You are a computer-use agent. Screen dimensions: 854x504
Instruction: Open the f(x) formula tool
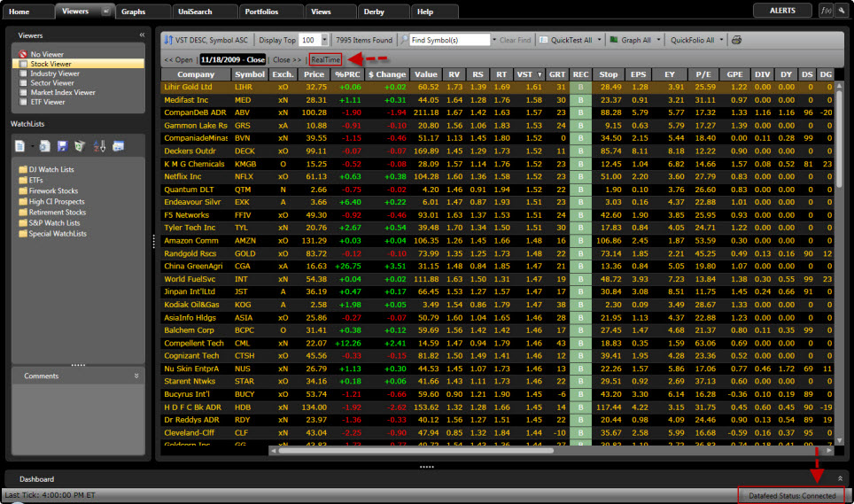(826, 11)
